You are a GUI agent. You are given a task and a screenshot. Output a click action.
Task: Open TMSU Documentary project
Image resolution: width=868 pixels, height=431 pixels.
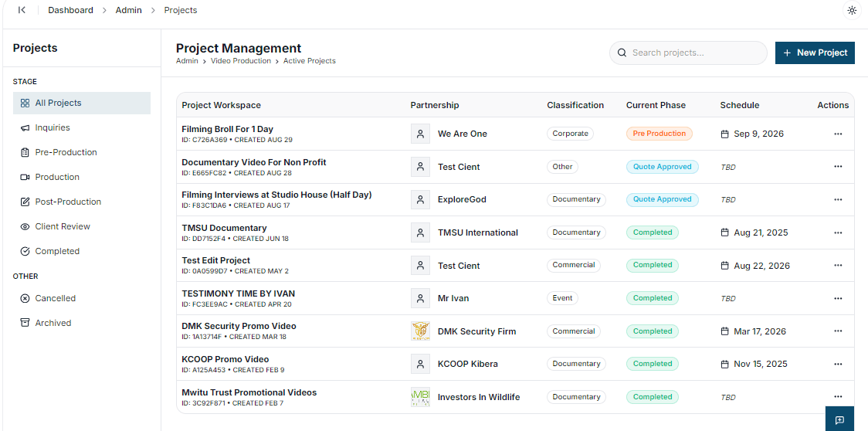(224, 228)
